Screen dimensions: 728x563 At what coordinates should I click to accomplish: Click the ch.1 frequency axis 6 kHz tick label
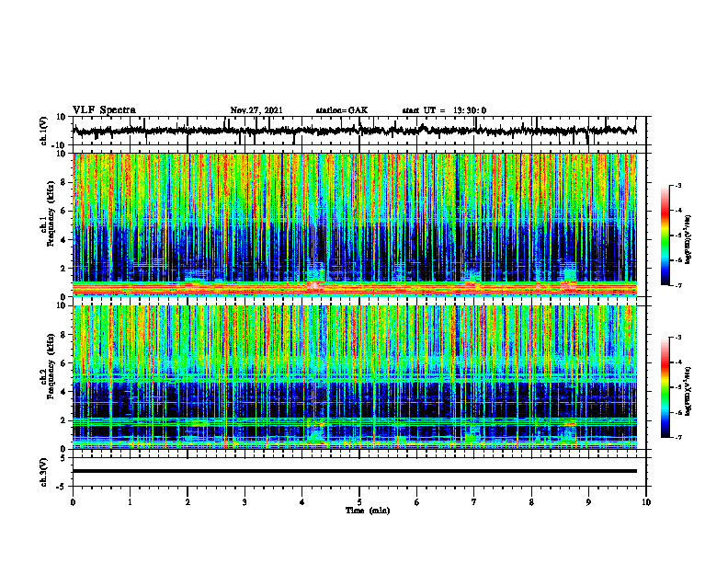coord(64,212)
